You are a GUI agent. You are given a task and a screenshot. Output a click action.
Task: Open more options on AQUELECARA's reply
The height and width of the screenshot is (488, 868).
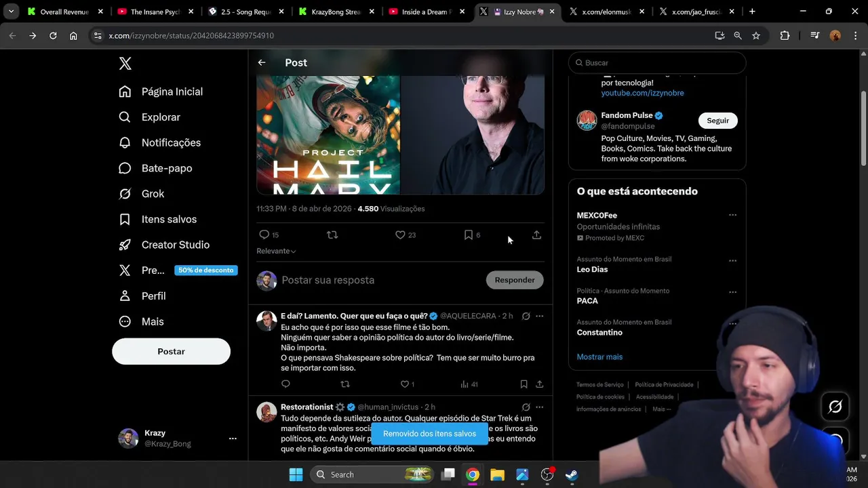click(540, 316)
